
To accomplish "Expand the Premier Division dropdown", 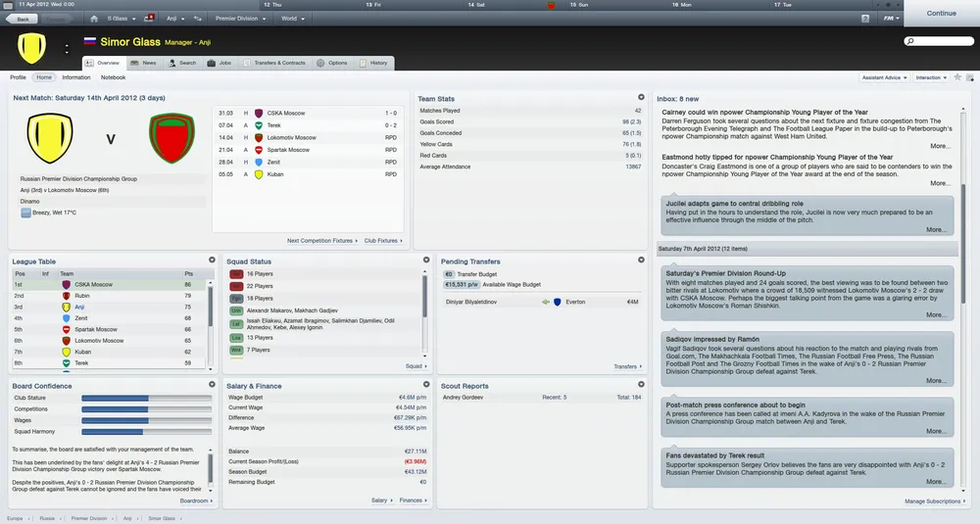I will coord(241,19).
